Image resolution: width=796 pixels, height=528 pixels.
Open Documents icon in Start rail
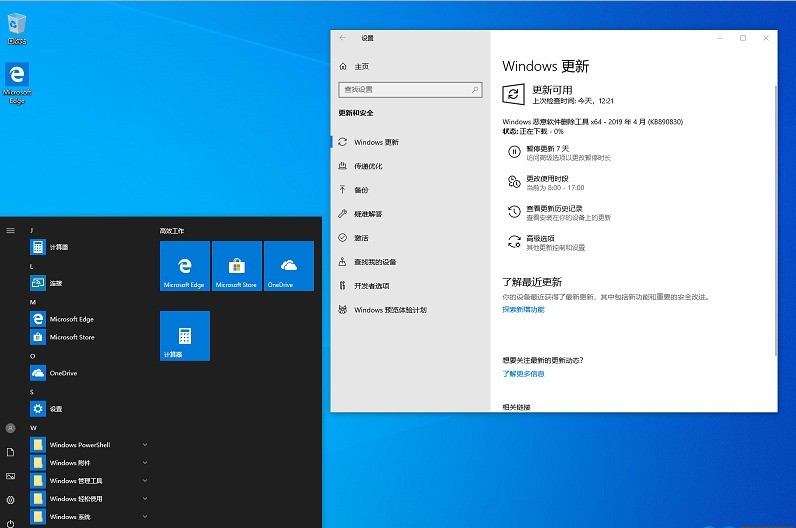tap(10, 452)
